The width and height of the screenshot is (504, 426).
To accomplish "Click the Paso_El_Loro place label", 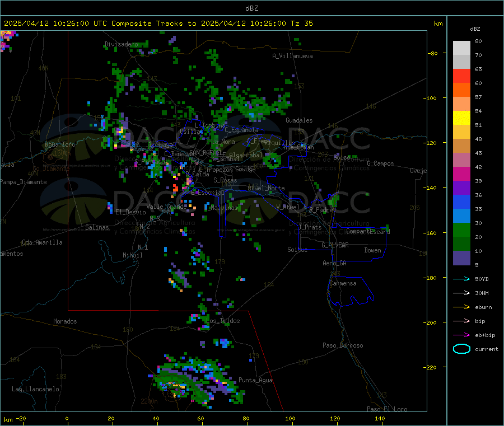I will click(x=388, y=409).
